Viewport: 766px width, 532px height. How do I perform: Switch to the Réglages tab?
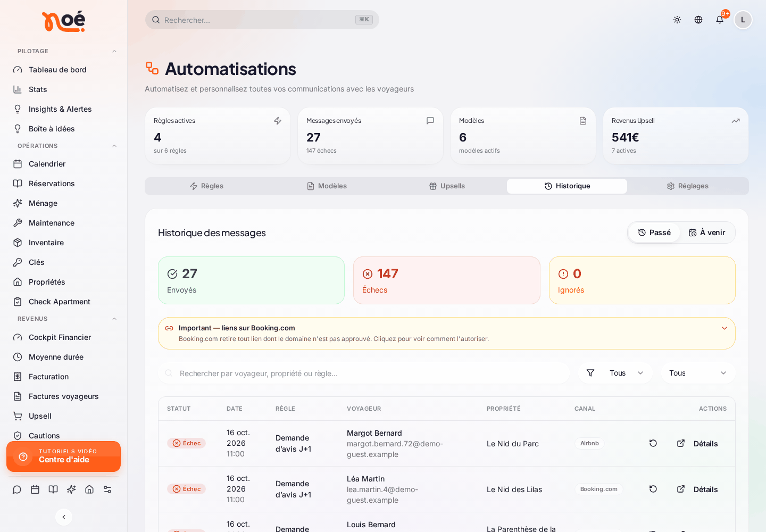(687, 186)
